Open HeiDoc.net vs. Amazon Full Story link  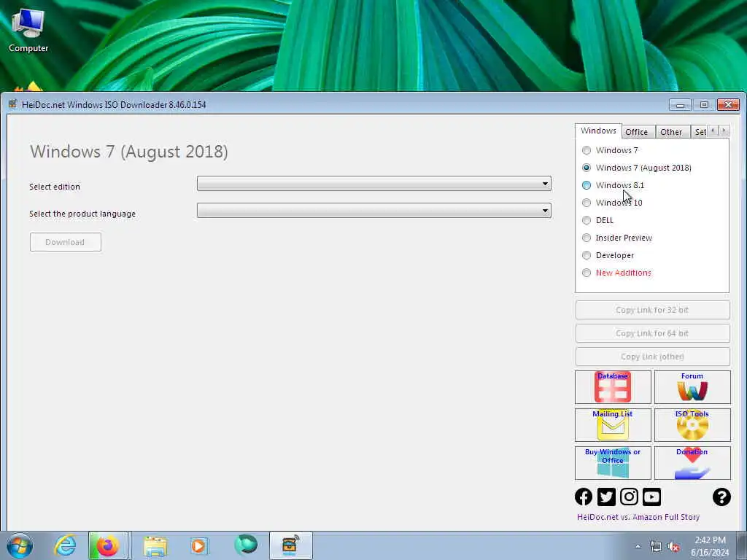point(638,517)
